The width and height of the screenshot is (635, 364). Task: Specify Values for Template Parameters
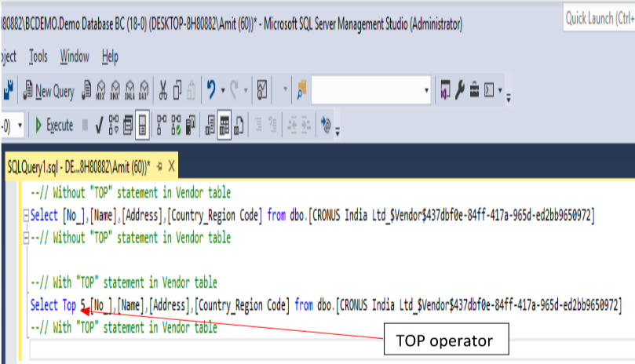click(x=326, y=125)
